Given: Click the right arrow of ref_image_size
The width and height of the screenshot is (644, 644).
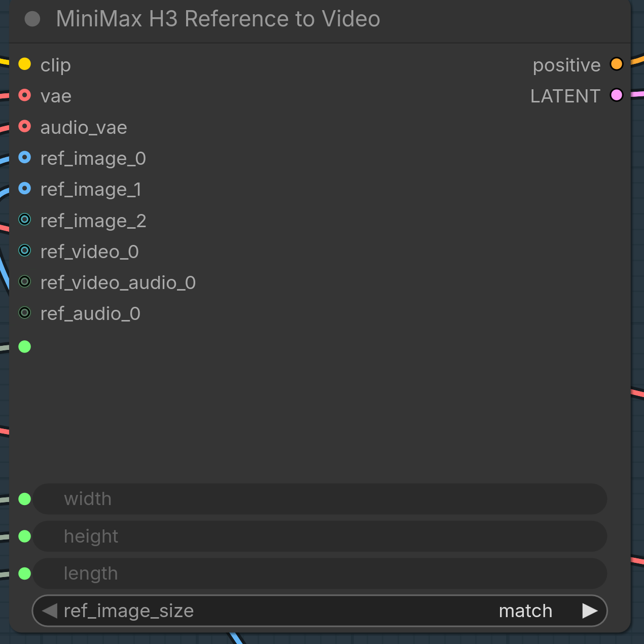Looking at the screenshot, I should [590, 611].
